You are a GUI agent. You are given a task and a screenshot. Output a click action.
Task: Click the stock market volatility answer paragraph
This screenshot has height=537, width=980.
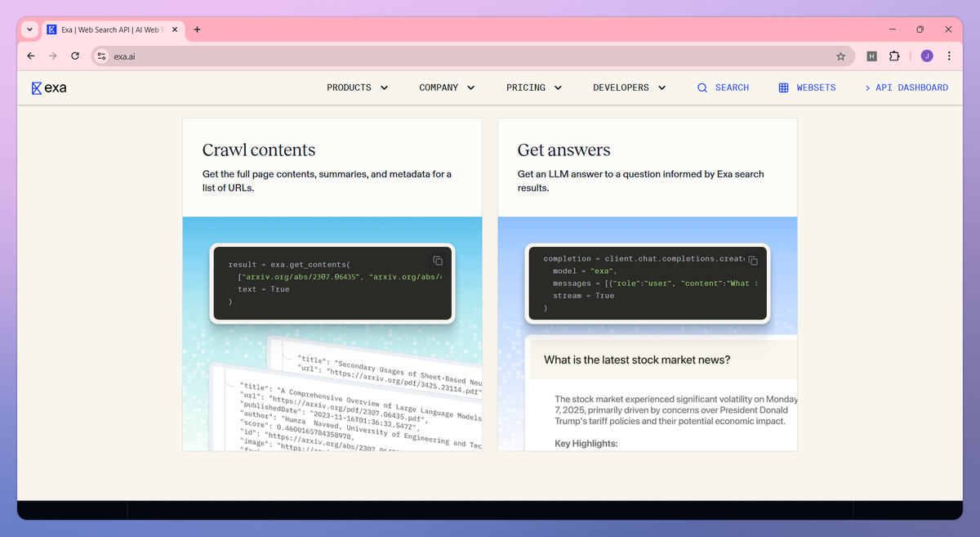675,410
